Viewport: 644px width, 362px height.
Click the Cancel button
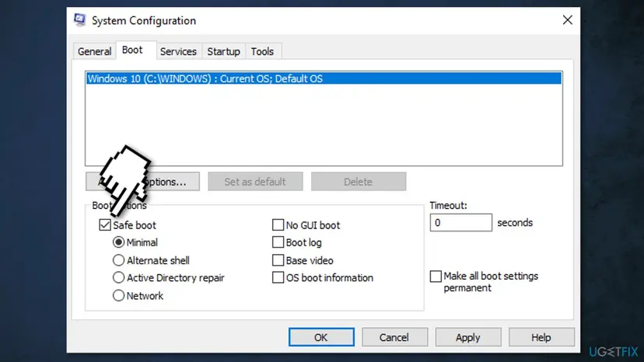click(394, 337)
